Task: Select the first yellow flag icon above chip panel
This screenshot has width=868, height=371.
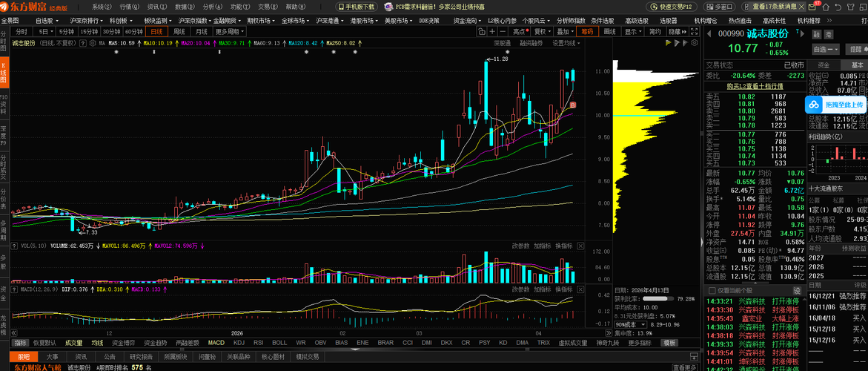Action: click(669, 42)
